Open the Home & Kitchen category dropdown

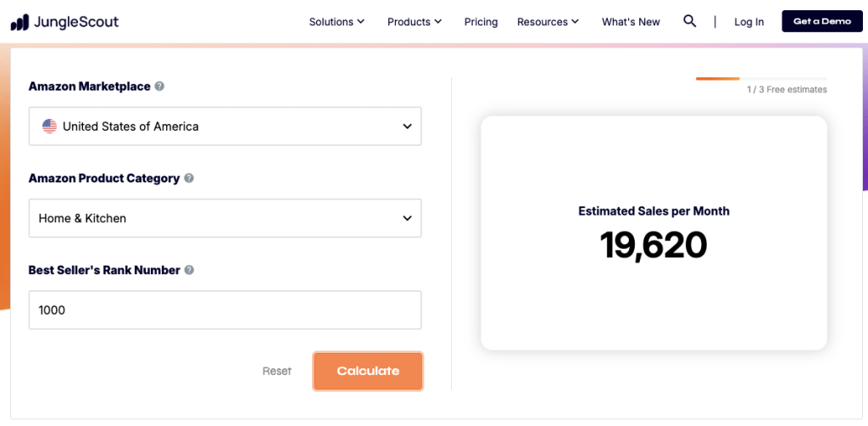point(225,218)
